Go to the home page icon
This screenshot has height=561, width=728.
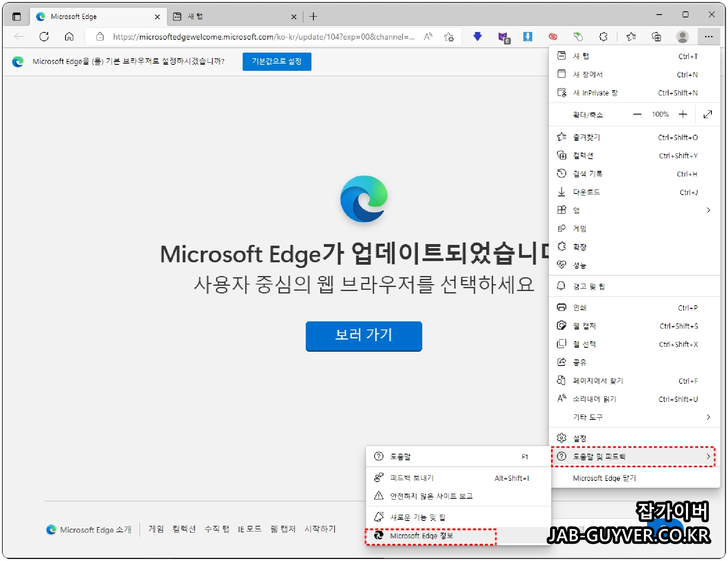click(x=69, y=37)
